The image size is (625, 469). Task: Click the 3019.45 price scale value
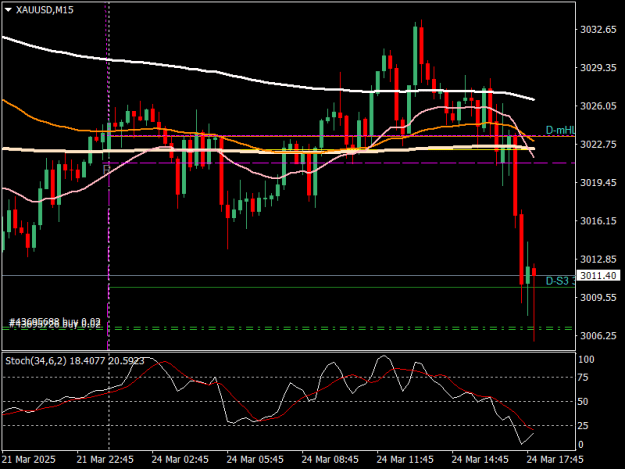[x=598, y=182]
